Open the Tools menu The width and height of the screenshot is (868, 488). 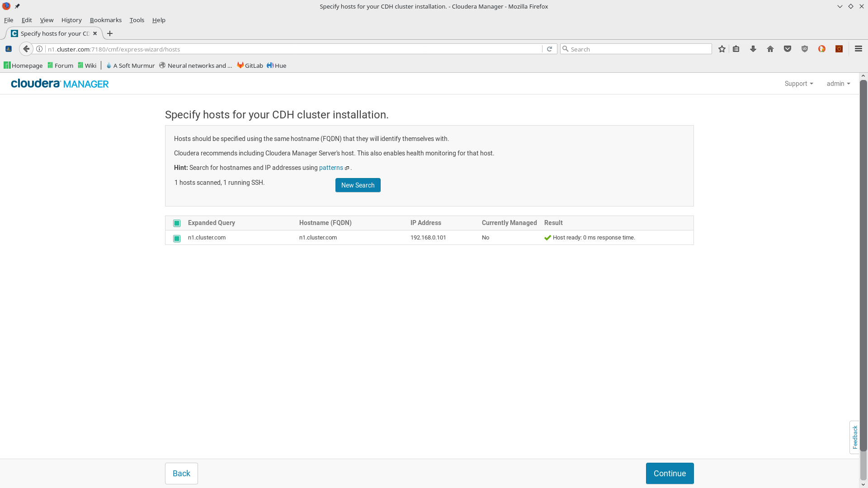pyautogui.click(x=137, y=20)
